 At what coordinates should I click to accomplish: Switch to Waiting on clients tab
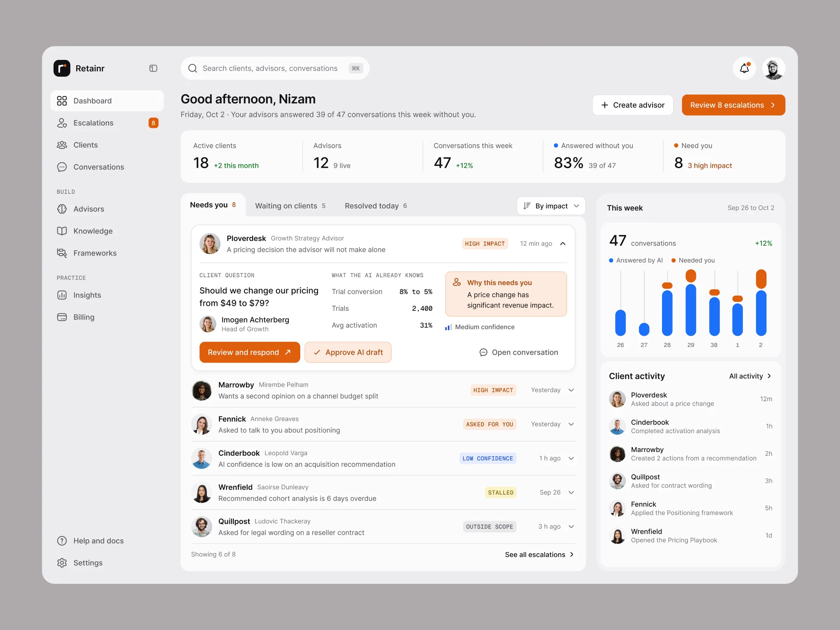(290, 206)
